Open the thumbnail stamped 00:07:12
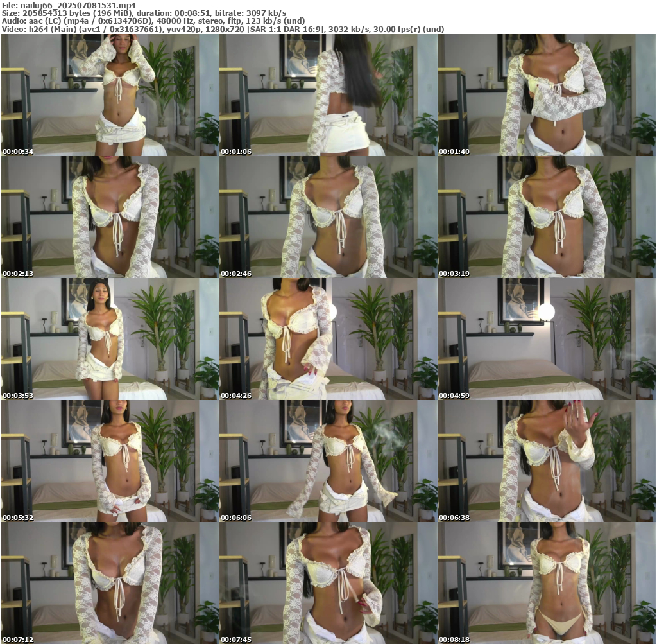 click(110, 583)
